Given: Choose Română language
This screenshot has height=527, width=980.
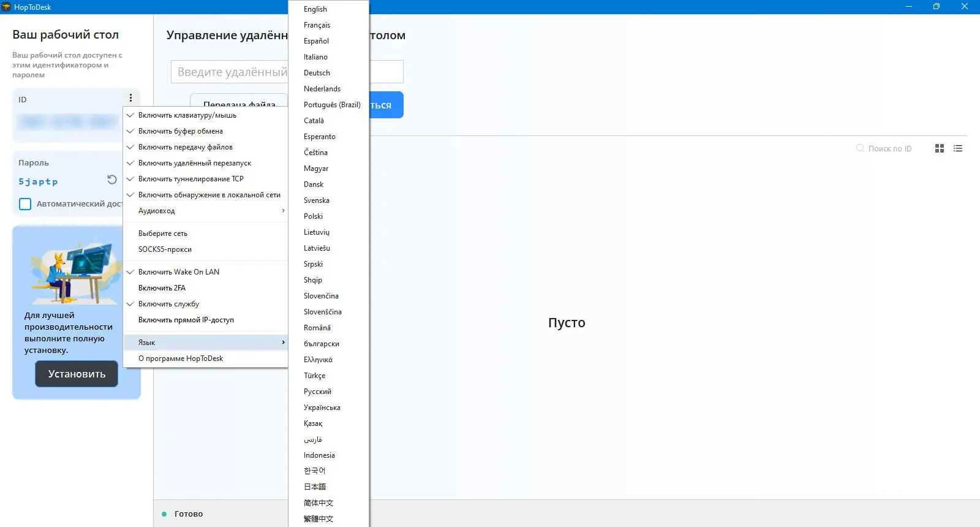Looking at the screenshot, I should [329, 328].
